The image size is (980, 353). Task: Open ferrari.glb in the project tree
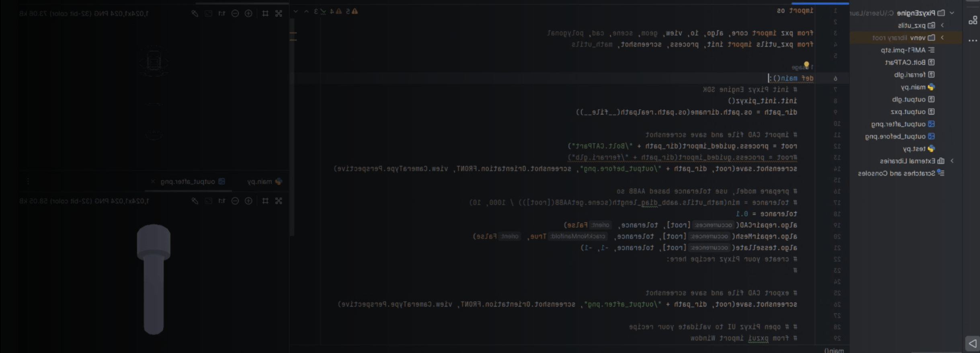pos(910,75)
